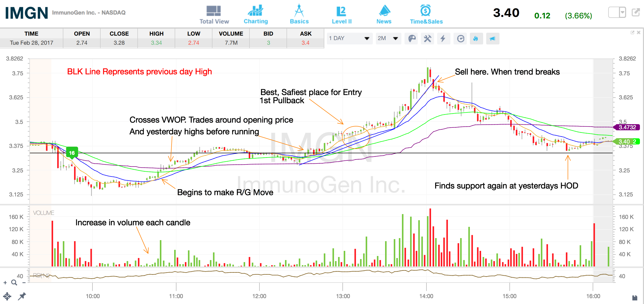
Task: Click the save disk icon at bottom right
Action: coord(635,298)
